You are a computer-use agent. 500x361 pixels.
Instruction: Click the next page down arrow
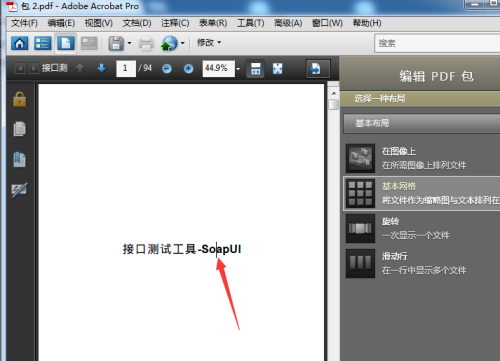point(102,68)
